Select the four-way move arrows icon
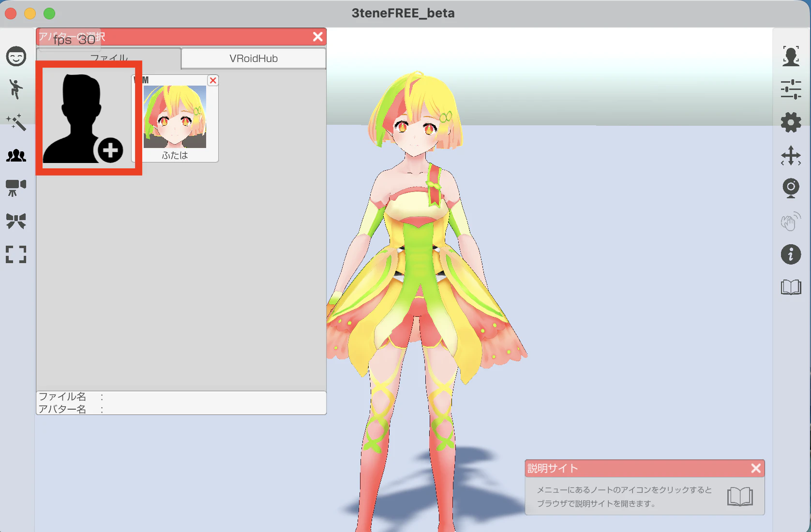The width and height of the screenshot is (811, 532). pos(791,156)
